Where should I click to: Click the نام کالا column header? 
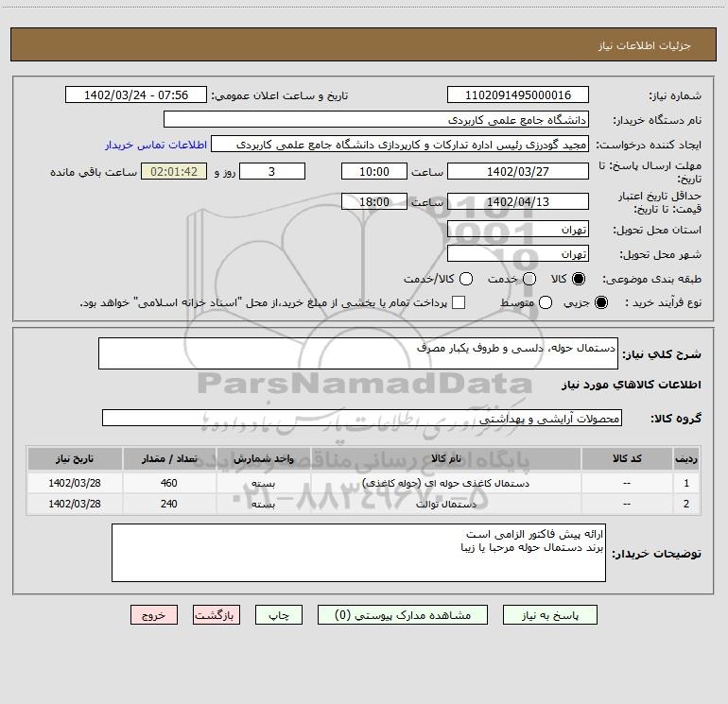pyautogui.click(x=445, y=458)
